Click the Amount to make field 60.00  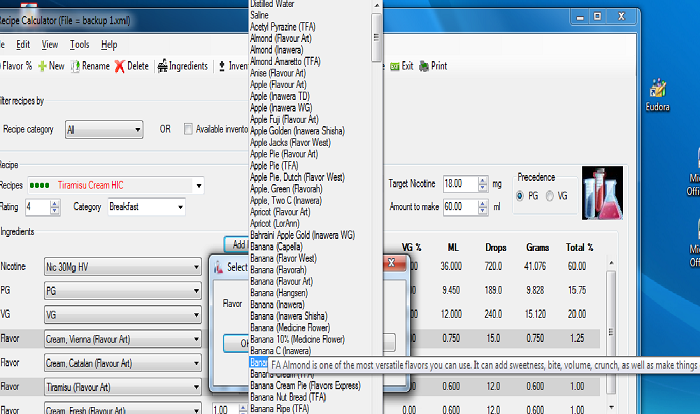[460, 207]
